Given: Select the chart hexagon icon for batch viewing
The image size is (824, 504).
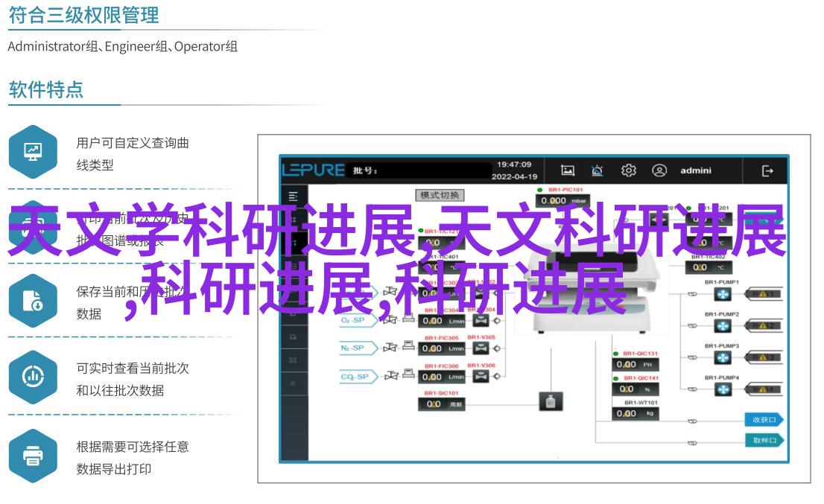Looking at the screenshot, I should pyautogui.click(x=33, y=377).
